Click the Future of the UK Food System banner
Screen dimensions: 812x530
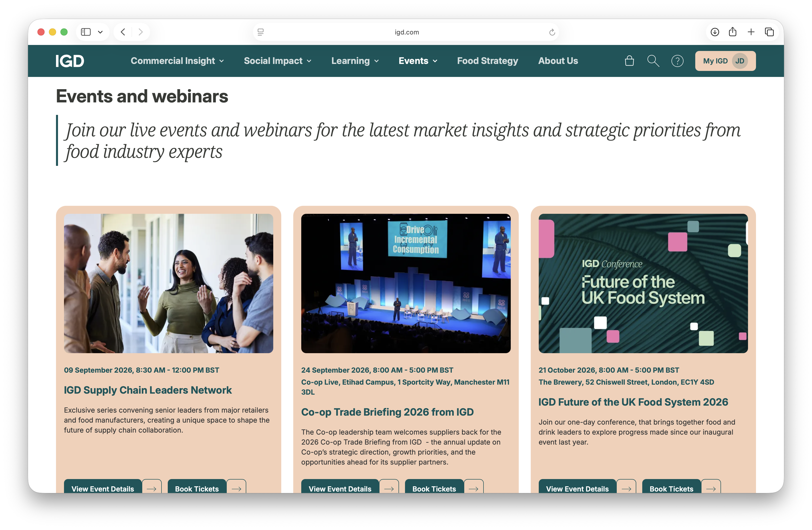[x=643, y=283]
